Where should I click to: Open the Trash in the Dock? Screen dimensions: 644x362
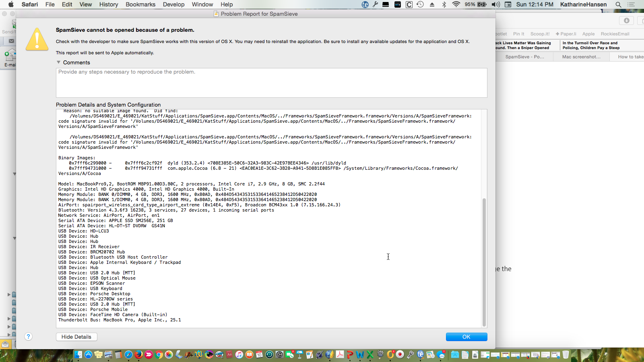click(x=566, y=354)
